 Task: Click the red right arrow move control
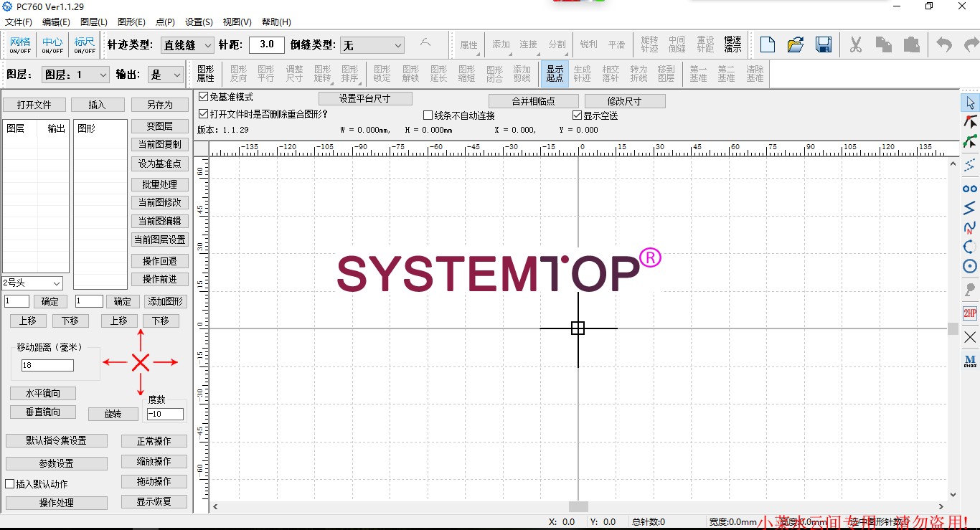165,362
